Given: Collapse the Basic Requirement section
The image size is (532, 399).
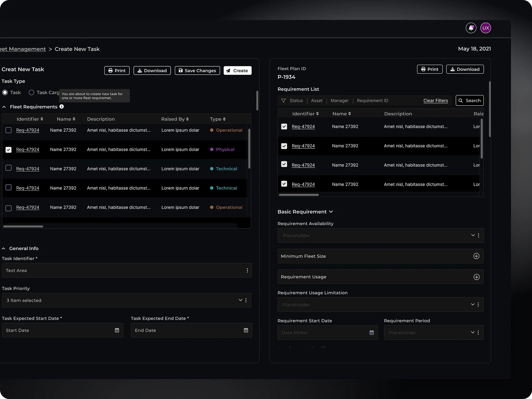Looking at the screenshot, I should [x=331, y=212].
